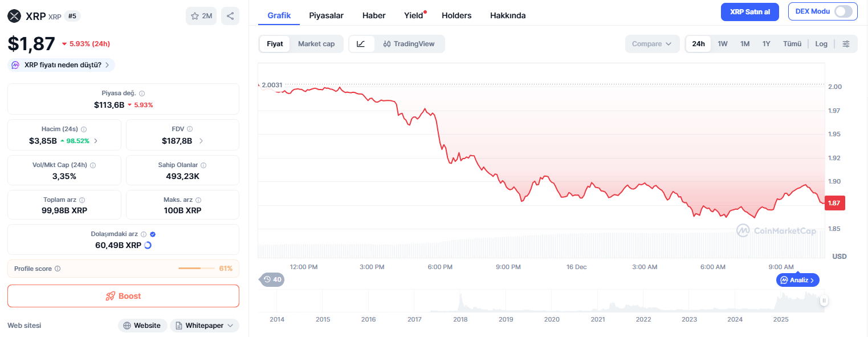Open XRP fiyatı neden düştü? explanation

click(x=62, y=65)
